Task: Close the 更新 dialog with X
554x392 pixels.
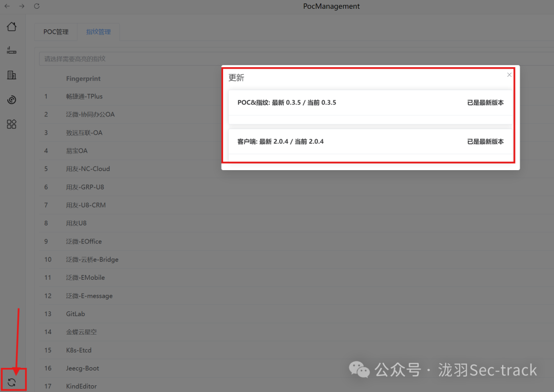Action: tap(509, 75)
